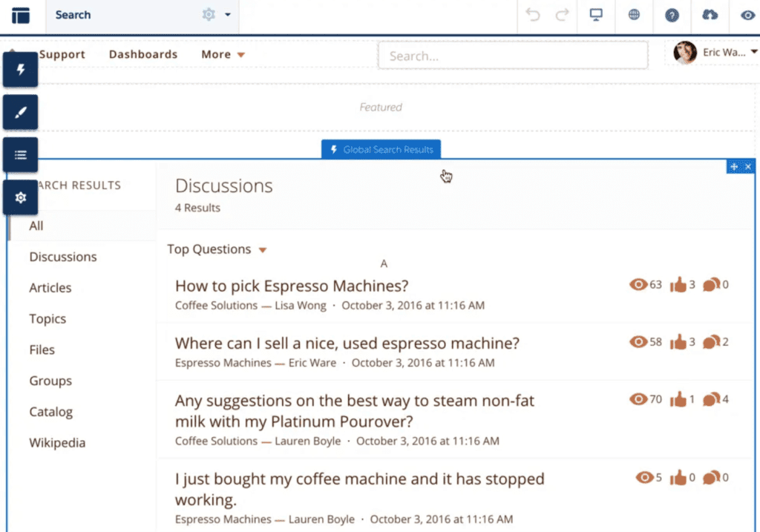Expand the Top Questions sort dropdown
The height and width of the screenshot is (532, 760).
click(x=217, y=249)
